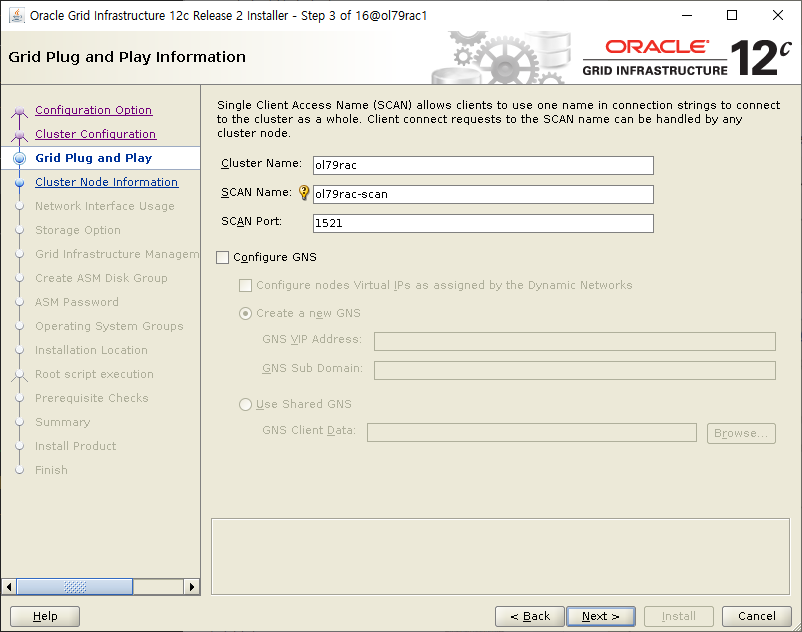The image size is (802, 632).
Task: Click the Install Product step
Action: pyautogui.click(x=75, y=446)
